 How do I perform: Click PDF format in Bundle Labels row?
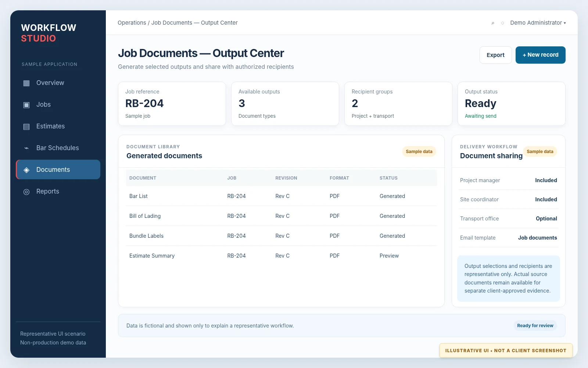pyautogui.click(x=334, y=236)
